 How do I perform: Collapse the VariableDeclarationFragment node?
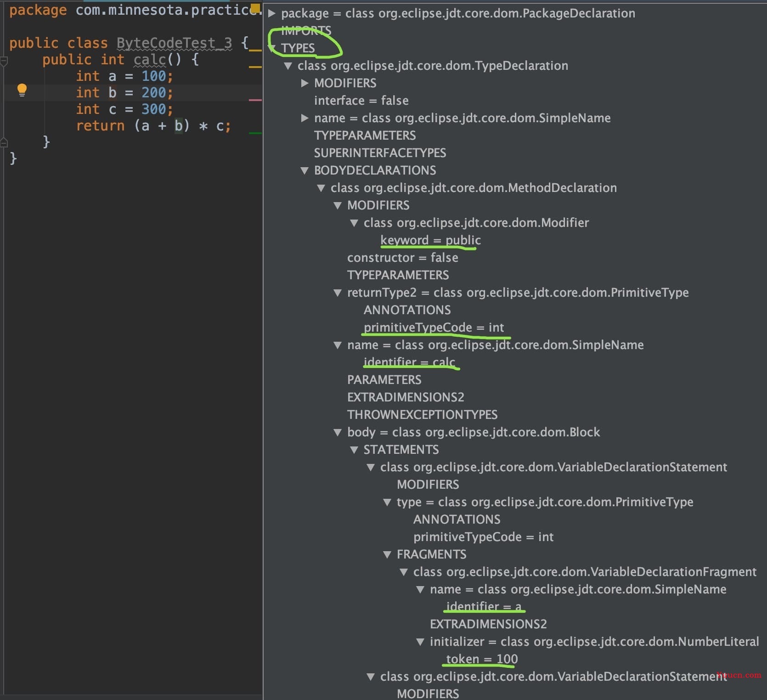click(404, 572)
